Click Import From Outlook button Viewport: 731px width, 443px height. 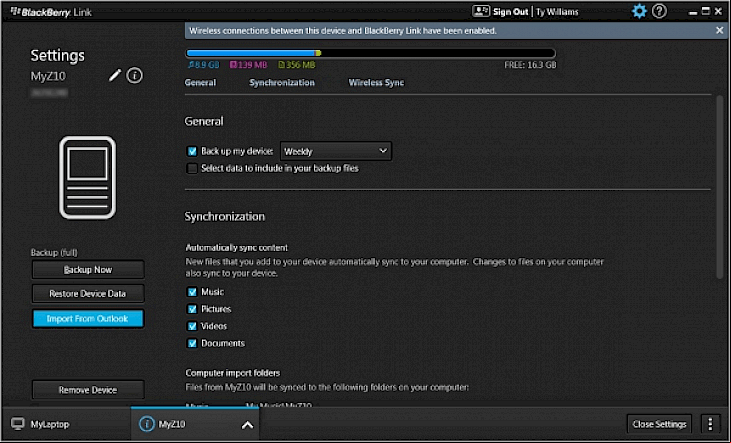pyautogui.click(x=88, y=318)
